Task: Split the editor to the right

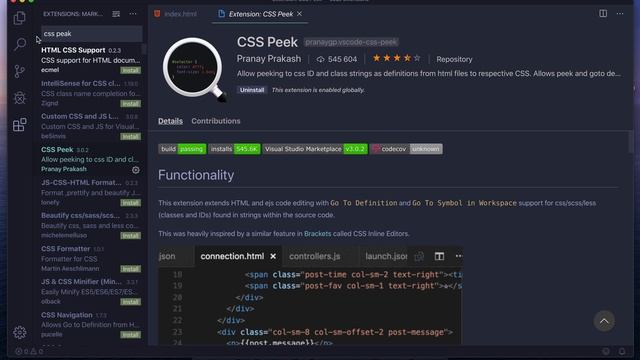Action: pyautogui.click(x=603, y=13)
